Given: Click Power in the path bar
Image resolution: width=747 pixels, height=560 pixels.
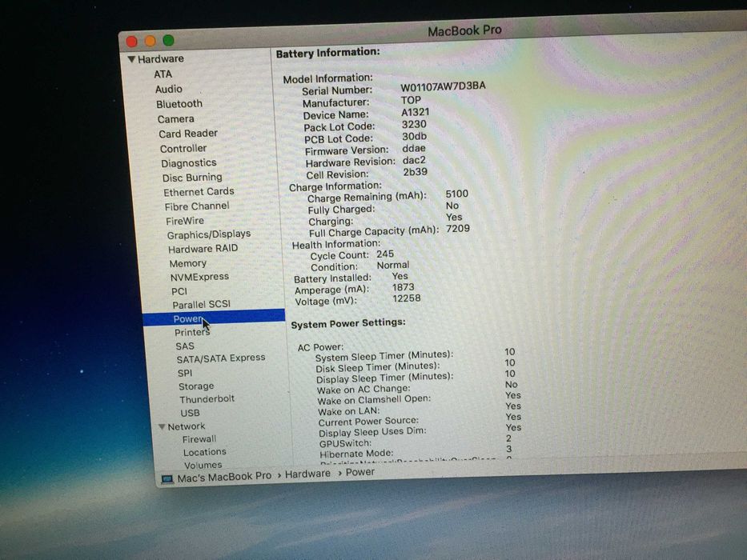Looking at the screenshot, I should click(360, 472).
